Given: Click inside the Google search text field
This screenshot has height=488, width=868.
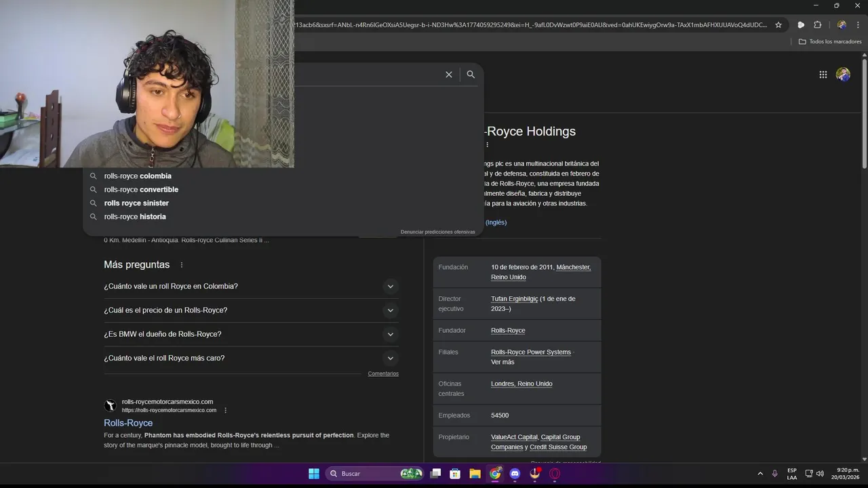Looking at the screenshot, I should point(366,75).
